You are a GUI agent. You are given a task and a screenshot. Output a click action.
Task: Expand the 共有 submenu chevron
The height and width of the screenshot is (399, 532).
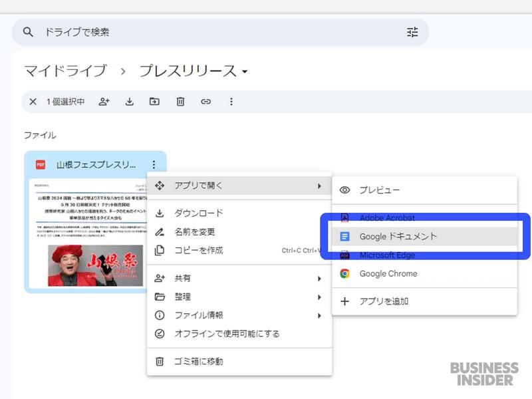click(320, 279)
